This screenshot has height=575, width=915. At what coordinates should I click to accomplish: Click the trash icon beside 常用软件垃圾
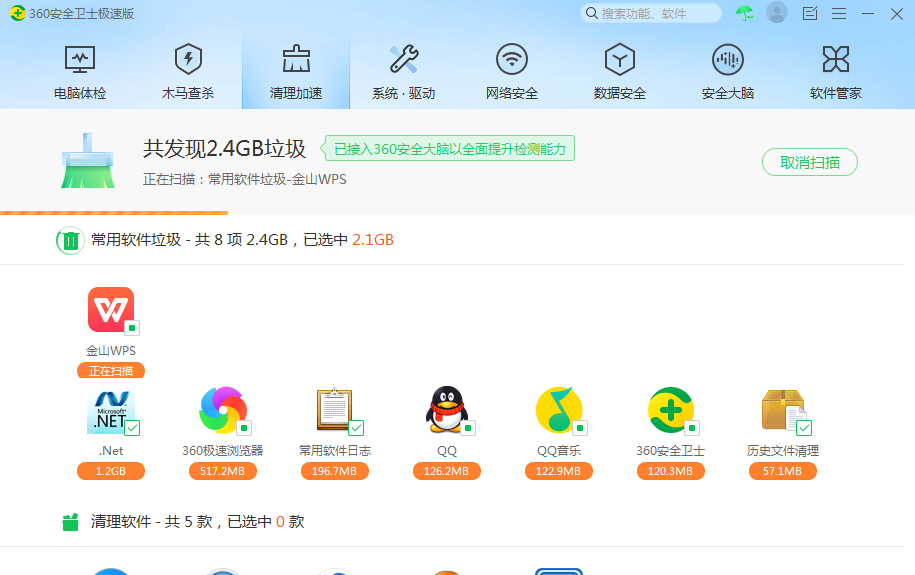70,241
